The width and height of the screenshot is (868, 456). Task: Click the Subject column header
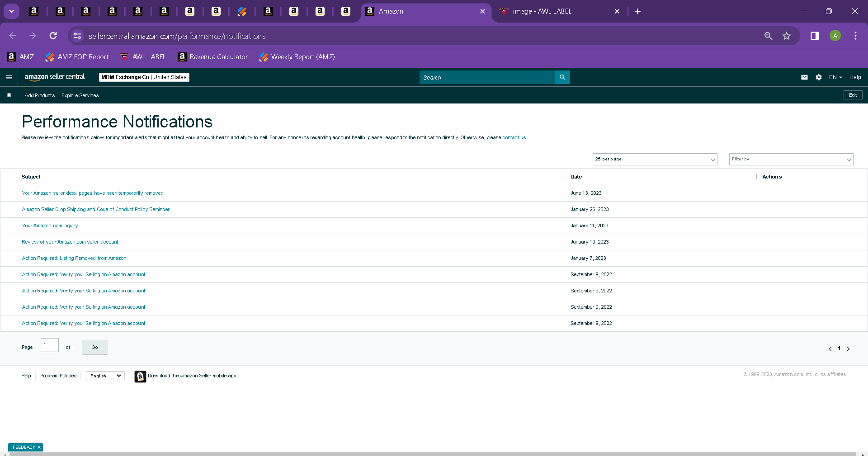coord(31,177)
